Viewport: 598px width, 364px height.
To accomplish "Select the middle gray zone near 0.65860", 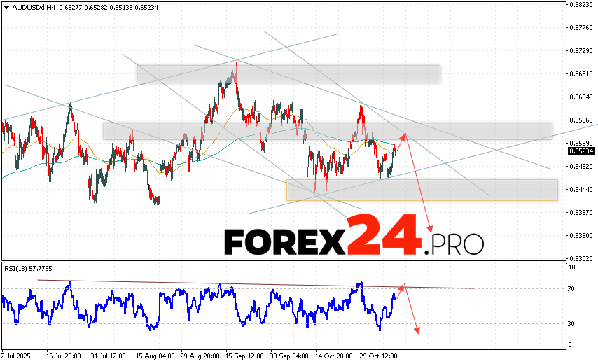I will 327,131.
